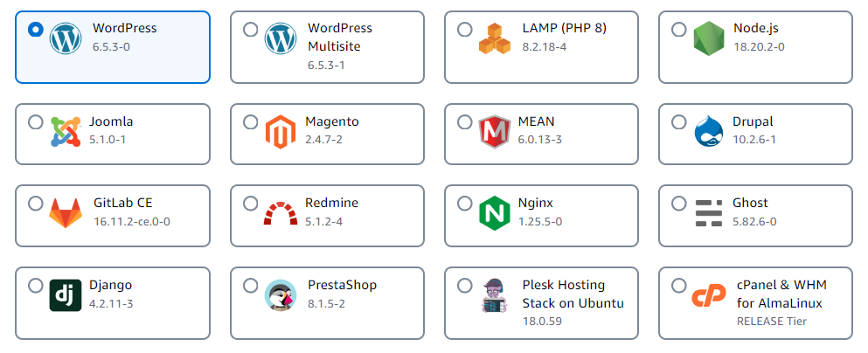Click the Redmine red arch icon
Viewport: 868px width, 353px height.
280,213
